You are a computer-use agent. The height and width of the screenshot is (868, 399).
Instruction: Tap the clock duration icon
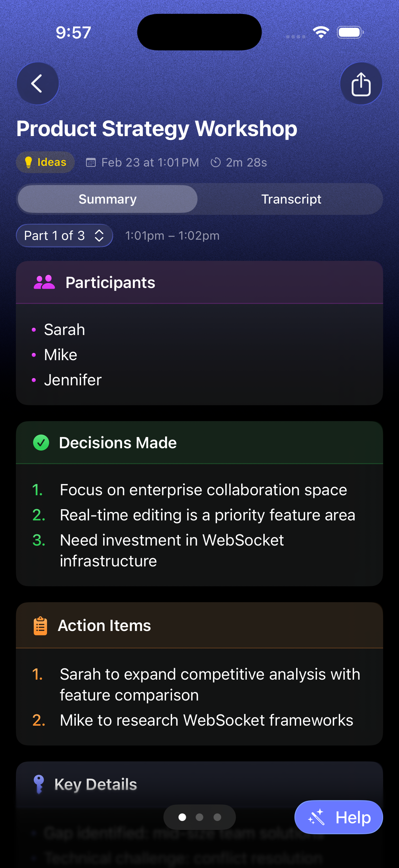(215, 163)
